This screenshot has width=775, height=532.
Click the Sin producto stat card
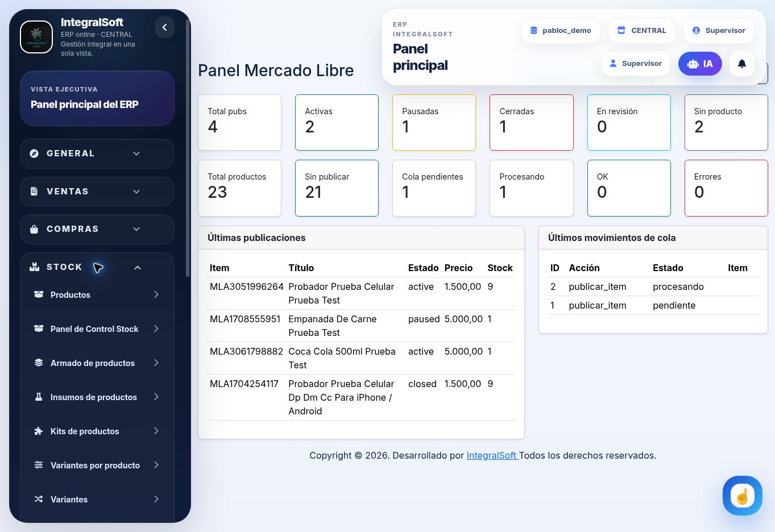(x=726, y=123)
